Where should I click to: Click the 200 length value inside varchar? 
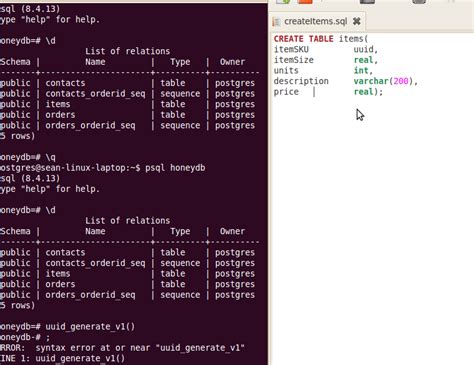[x=401, y=81]
